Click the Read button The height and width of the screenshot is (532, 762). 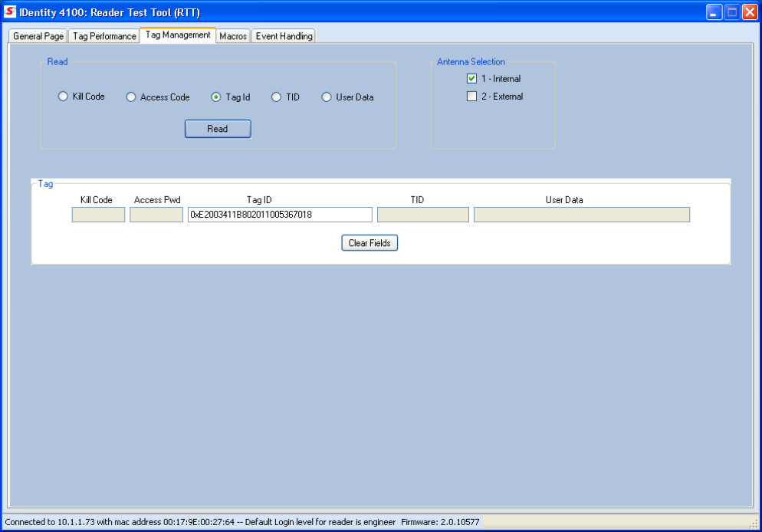click(x=218, y=129)
